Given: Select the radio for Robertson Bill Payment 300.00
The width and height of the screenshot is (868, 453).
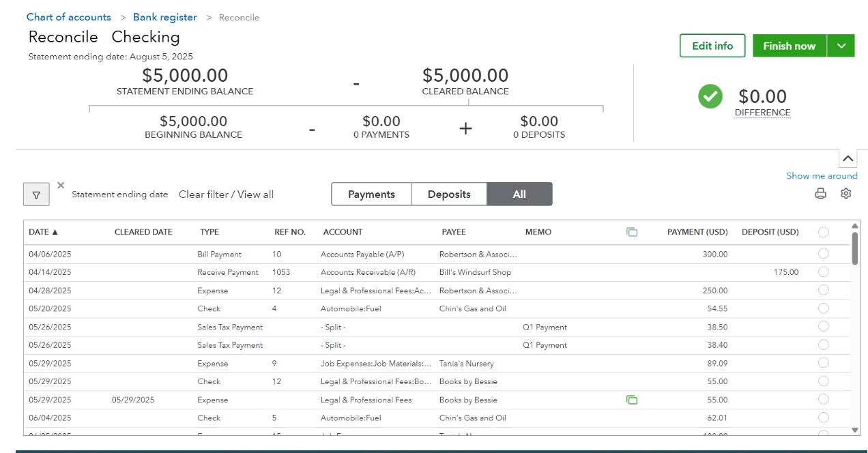Looking at the screenshot, I should (x=823, y=254).
